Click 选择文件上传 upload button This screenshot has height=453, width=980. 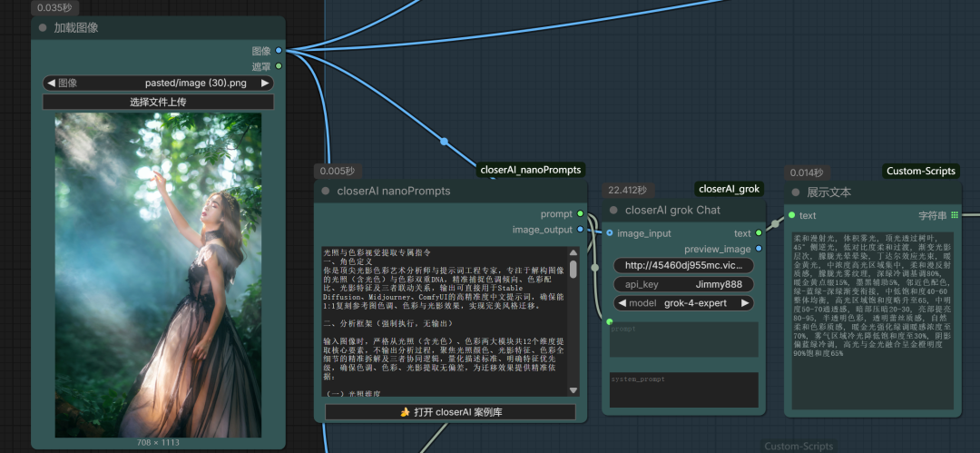click(x=158, y=102)
